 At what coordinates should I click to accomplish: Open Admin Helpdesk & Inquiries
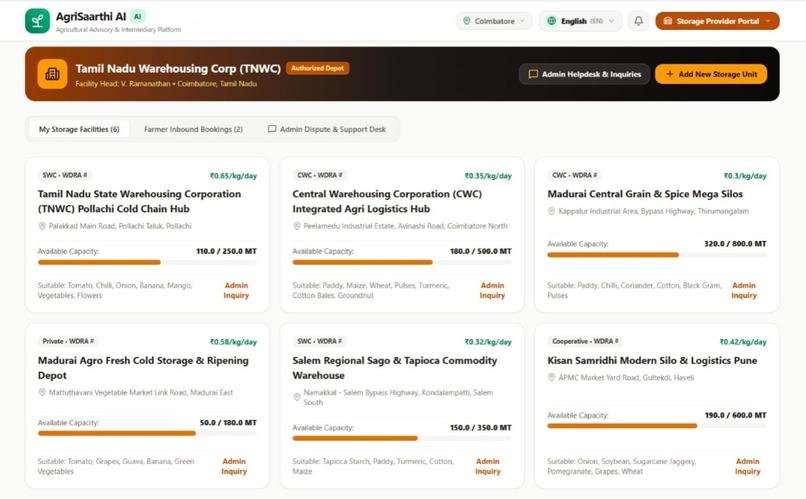pos(584,74)
